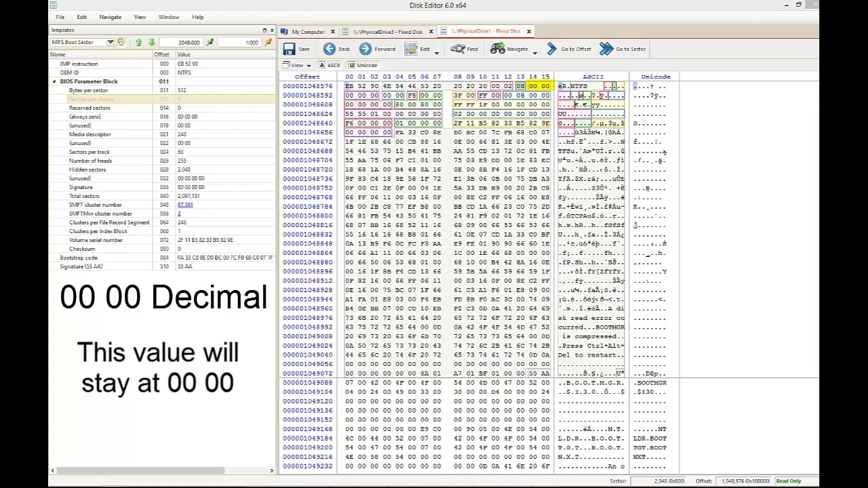Close the My Computer tab
This screenshot has height=488, width=868.
[332, 32]
